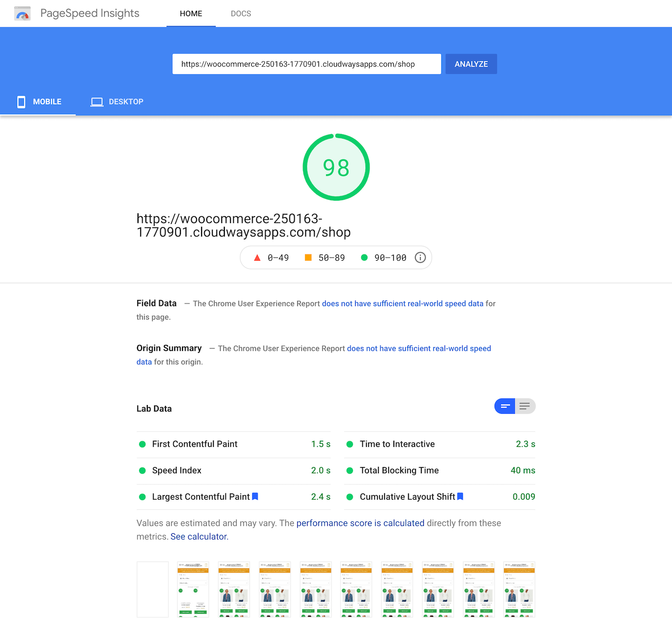Switch to the DESKTOP tab

click(117, 102)
